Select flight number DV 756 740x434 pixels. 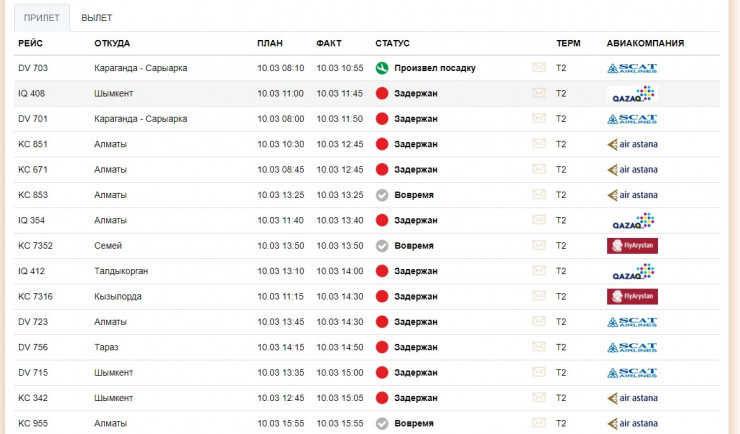click(x=33, y=347)
